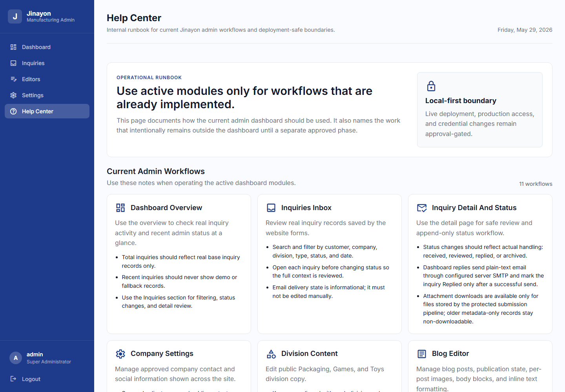The height and width of the screenshot is (392, 565).
Task: Click the Division Content card title
Action: [309, 354]
